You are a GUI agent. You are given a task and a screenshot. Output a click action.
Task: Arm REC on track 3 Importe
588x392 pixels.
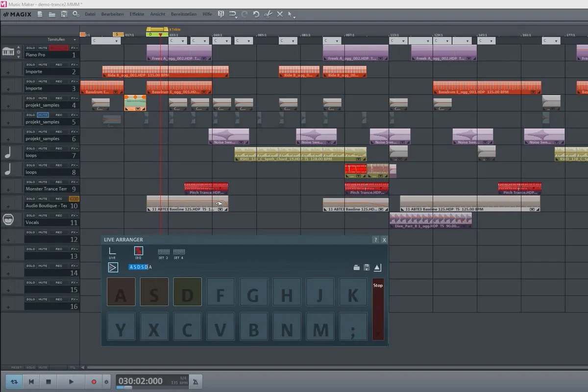click(58, 81)
